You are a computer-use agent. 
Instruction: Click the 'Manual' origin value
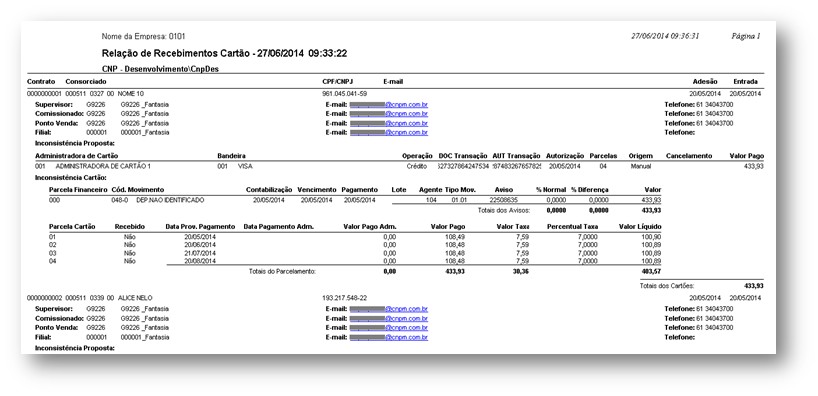641,166
